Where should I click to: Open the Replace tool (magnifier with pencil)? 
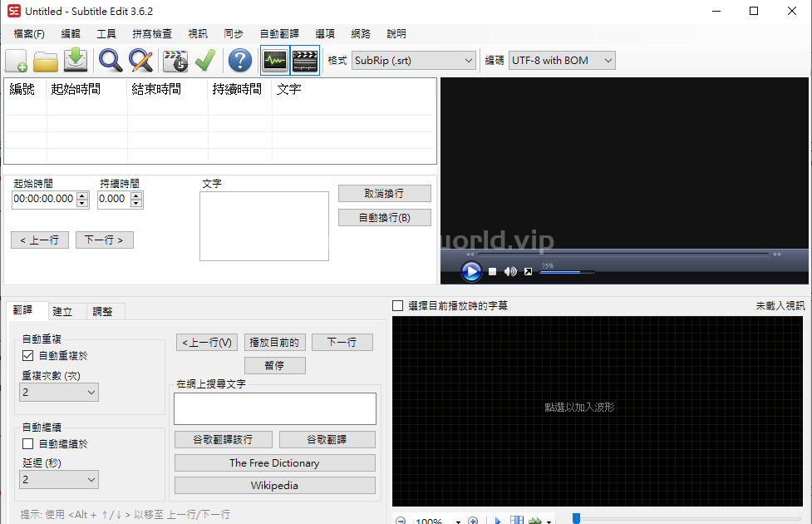(x=140, y=61)
